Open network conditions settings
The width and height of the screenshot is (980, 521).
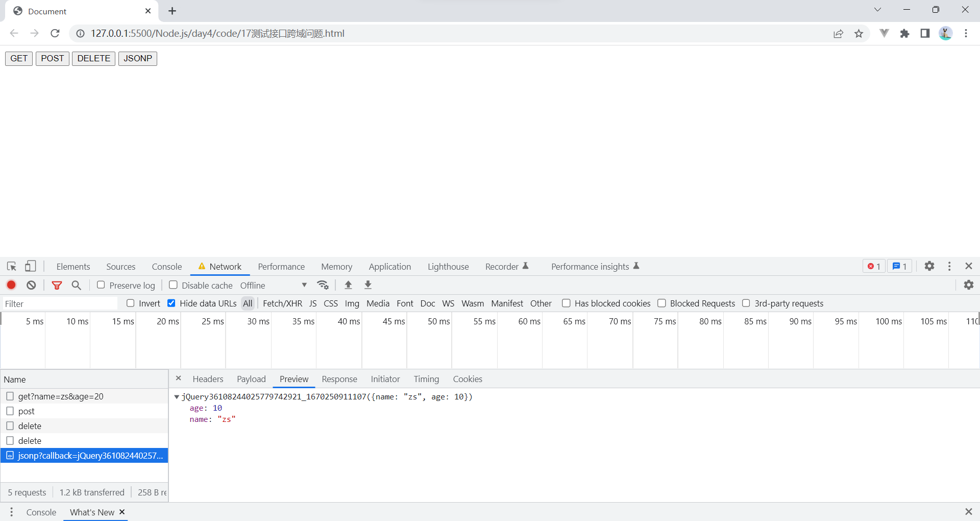point(323,285)
